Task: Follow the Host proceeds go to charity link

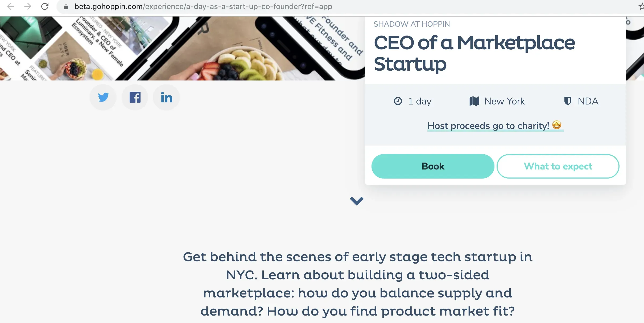Action: [x=488, y=126]
